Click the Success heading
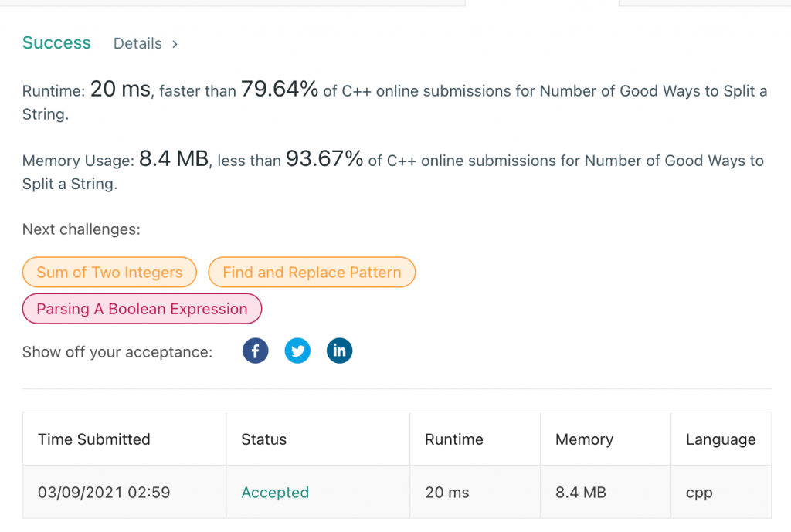791x532 pixels. point(56,43)
